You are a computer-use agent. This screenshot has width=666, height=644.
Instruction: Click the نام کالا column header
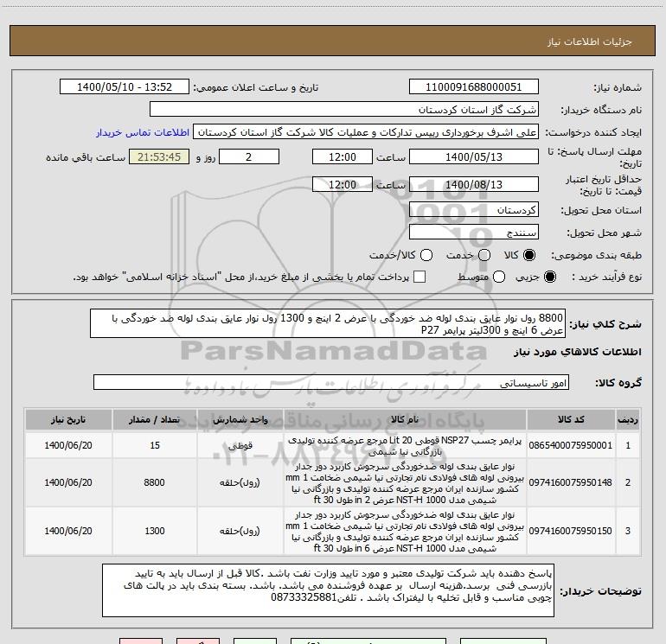click(405, 419)
